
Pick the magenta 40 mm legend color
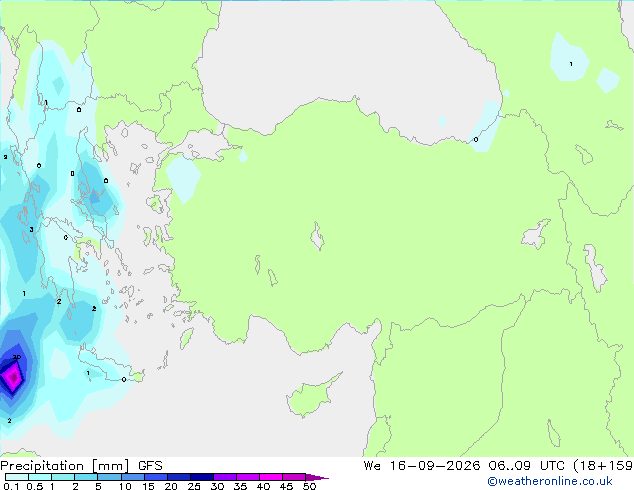(271, 477)
